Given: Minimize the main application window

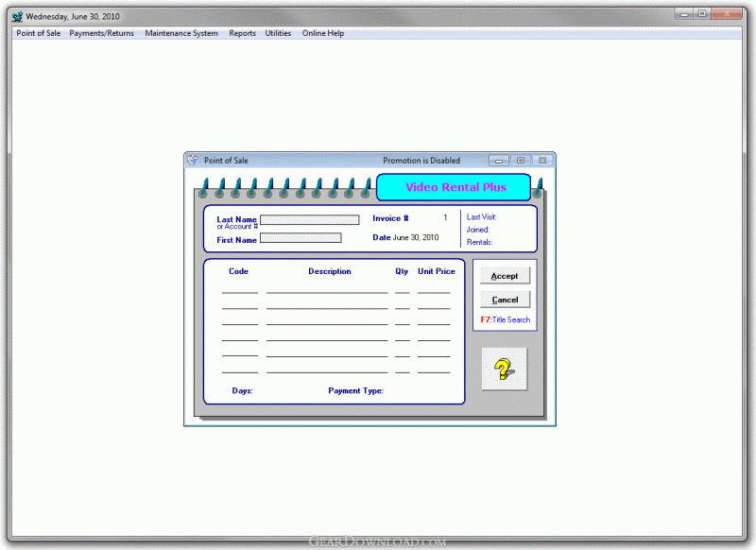Looking at the screenshot, I should click(683, 14).
